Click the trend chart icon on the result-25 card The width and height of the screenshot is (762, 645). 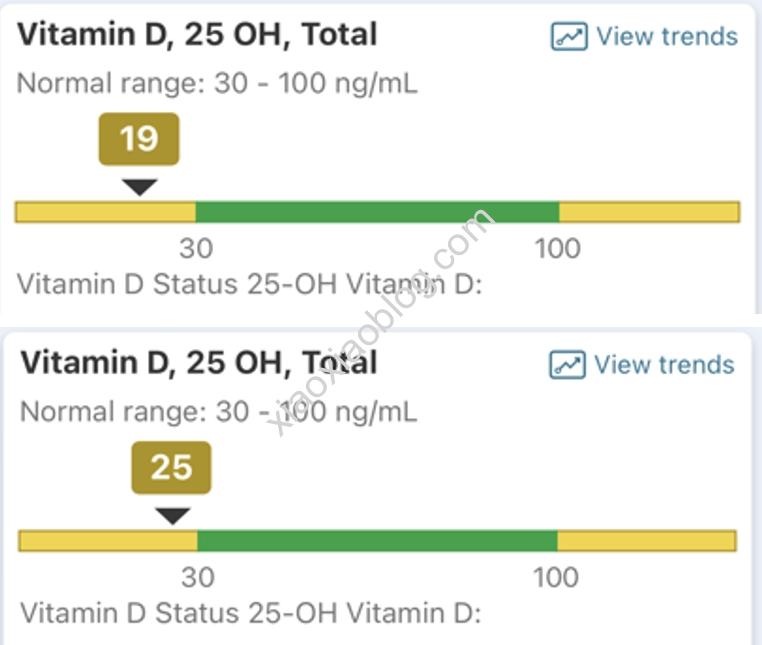coord(567,365)
